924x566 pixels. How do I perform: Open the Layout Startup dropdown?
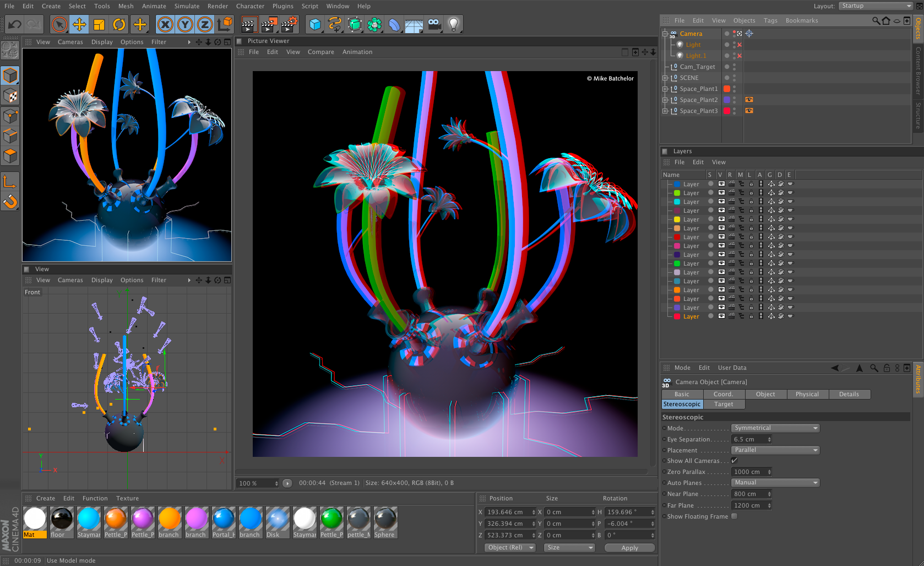(x=876, y=6)
